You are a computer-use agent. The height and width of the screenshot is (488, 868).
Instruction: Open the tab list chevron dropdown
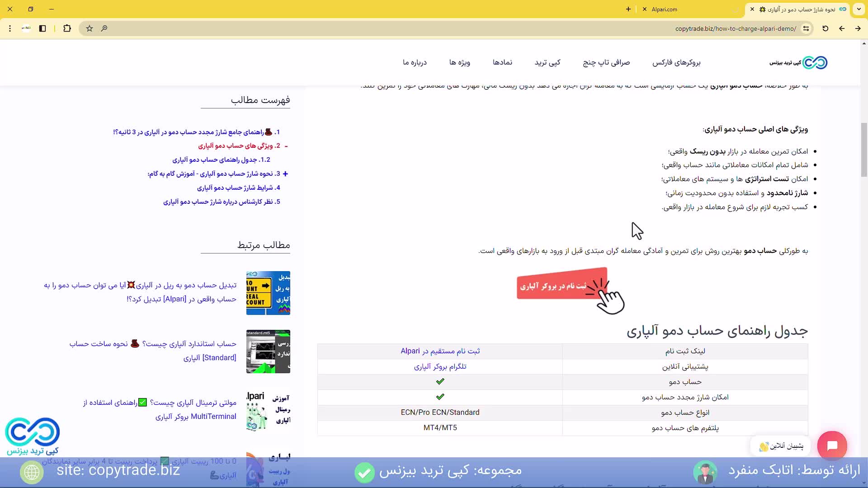(859, 9)
